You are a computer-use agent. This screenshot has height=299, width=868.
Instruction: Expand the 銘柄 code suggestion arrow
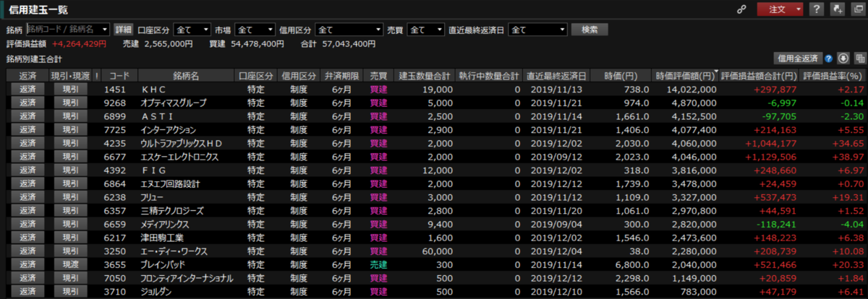coord(106,30)
